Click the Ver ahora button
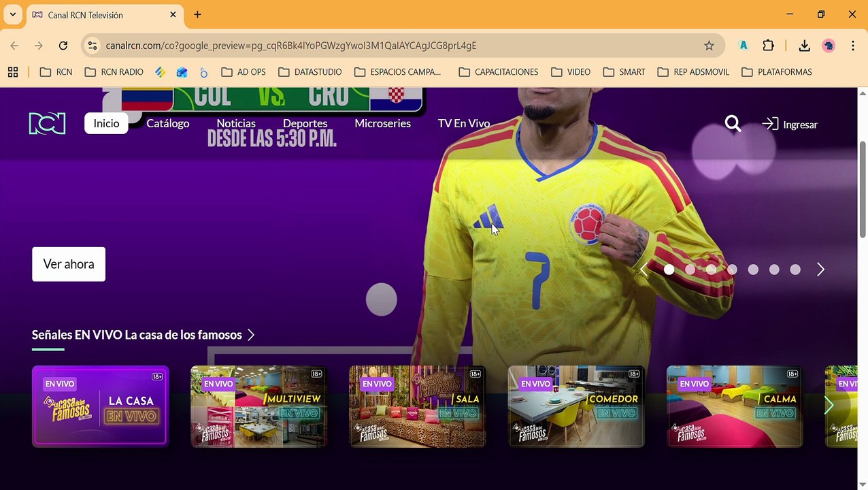 click(x=69, y=264)
